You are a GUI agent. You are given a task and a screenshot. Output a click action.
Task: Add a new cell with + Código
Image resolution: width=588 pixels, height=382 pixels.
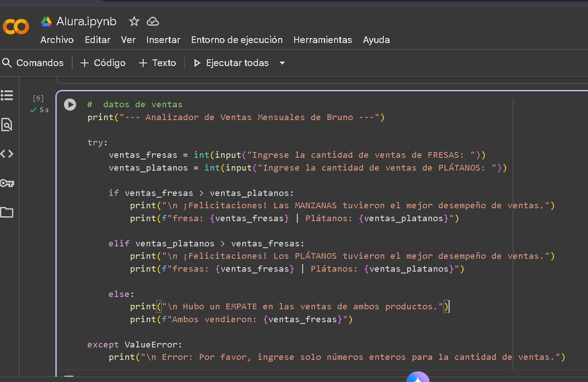tap(103, 63)
